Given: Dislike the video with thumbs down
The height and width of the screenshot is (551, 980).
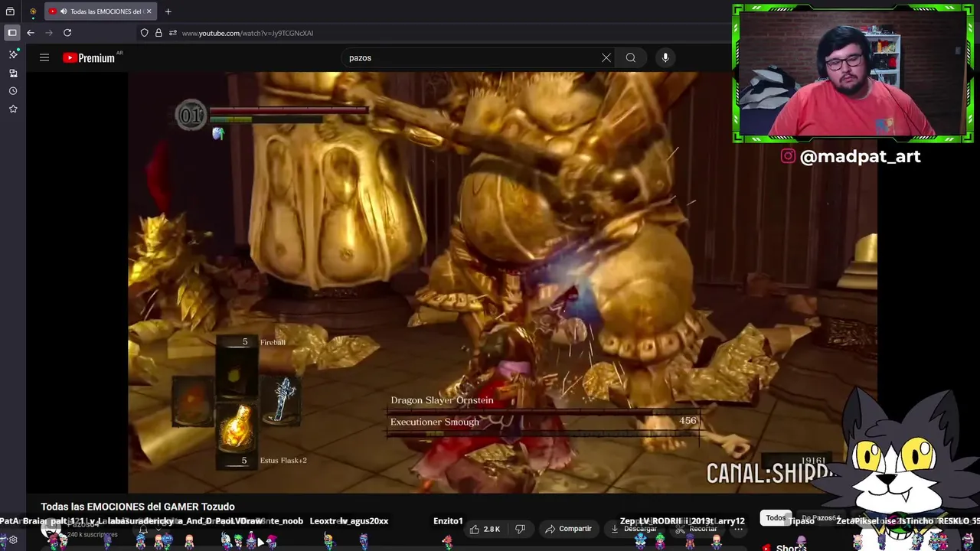Looking at the screenshot, I should coord(521,529).
